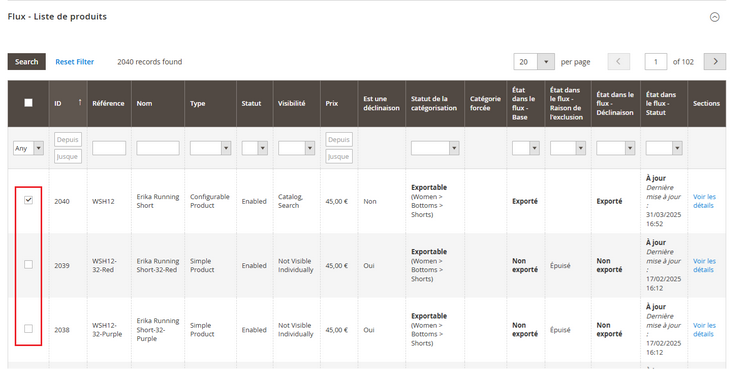Click the Non declinaison value for 2040
The image size is (735, 372).
point(370,201)
